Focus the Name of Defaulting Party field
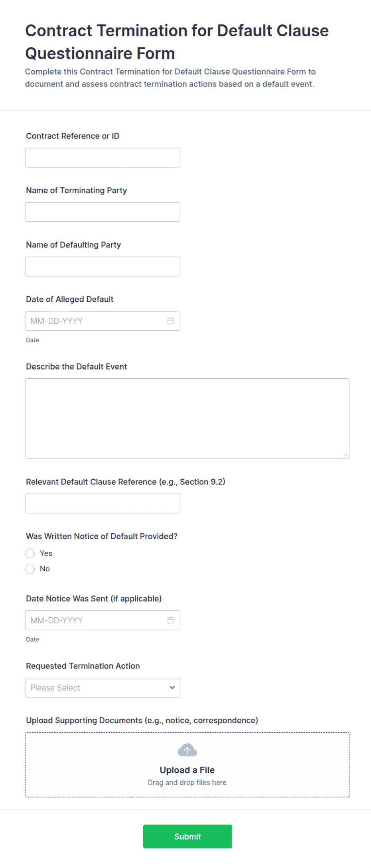Viewport: 371px width, 868px height. (x=103, y=266)
